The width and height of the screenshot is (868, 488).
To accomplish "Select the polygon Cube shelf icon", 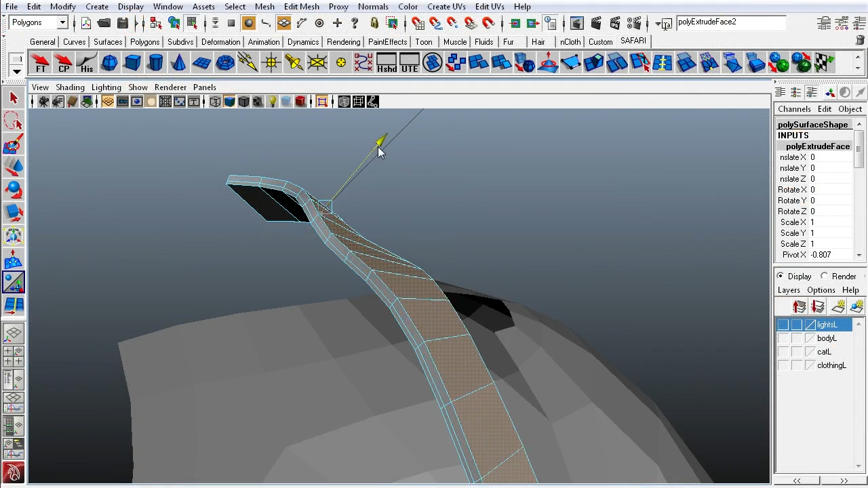I will 132,62.
